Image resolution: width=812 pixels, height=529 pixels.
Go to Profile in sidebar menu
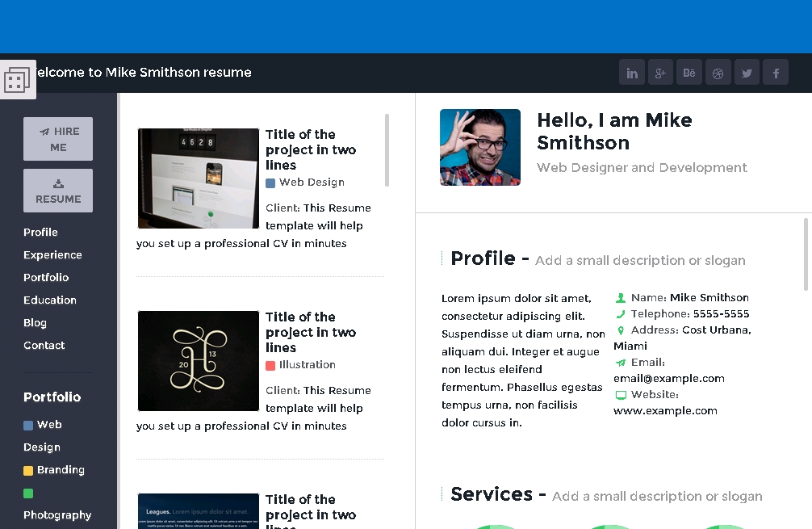pyautogui.click(x=40, y=233)
